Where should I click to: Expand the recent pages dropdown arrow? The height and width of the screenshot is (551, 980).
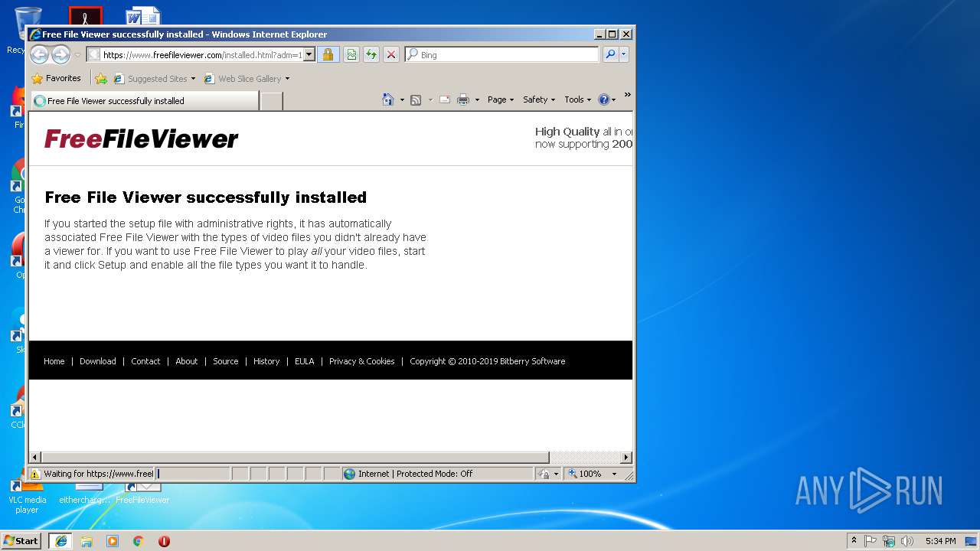(x=77, y=55)
